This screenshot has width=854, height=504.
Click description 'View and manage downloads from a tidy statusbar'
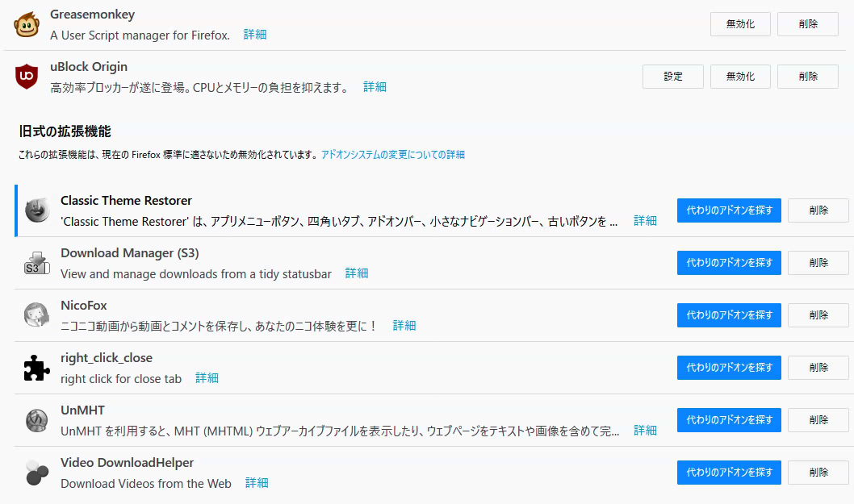tap(196, 273)
